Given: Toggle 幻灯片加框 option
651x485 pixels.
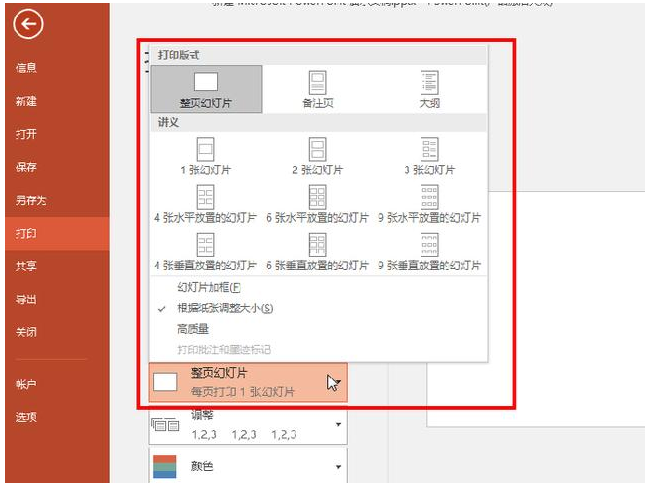Looking at the screenshot, I should coord(209,287).
